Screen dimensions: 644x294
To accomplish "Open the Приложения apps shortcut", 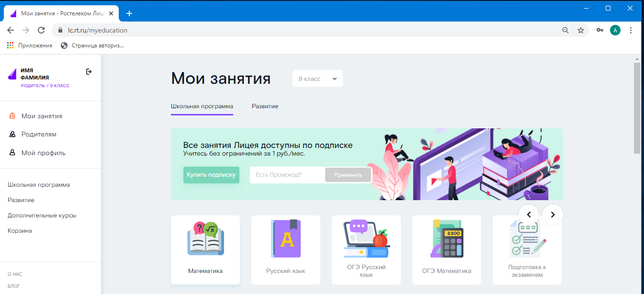I will point(30,45).
